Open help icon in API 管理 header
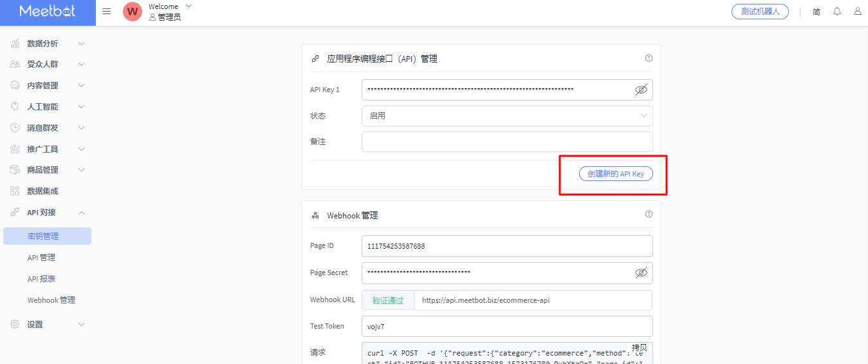Image resolution: width=868 pixels, height=364 pixels. click(x=649, y=58)
